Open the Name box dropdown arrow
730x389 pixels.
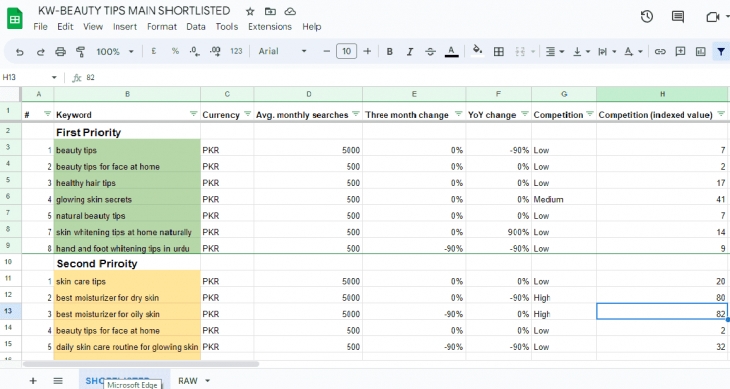pyautogui.click(x=54, y=77)
